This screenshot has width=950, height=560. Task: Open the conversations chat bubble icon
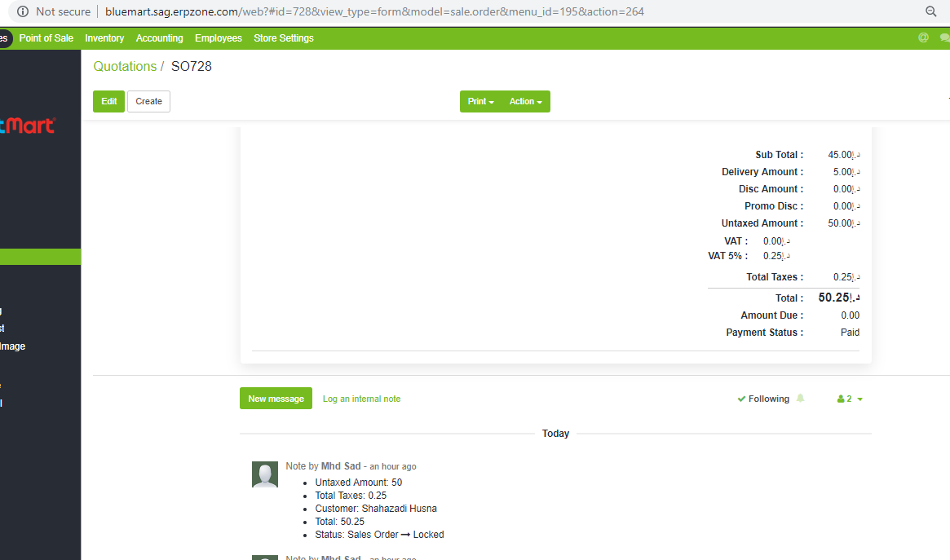(x=944, y=37)
